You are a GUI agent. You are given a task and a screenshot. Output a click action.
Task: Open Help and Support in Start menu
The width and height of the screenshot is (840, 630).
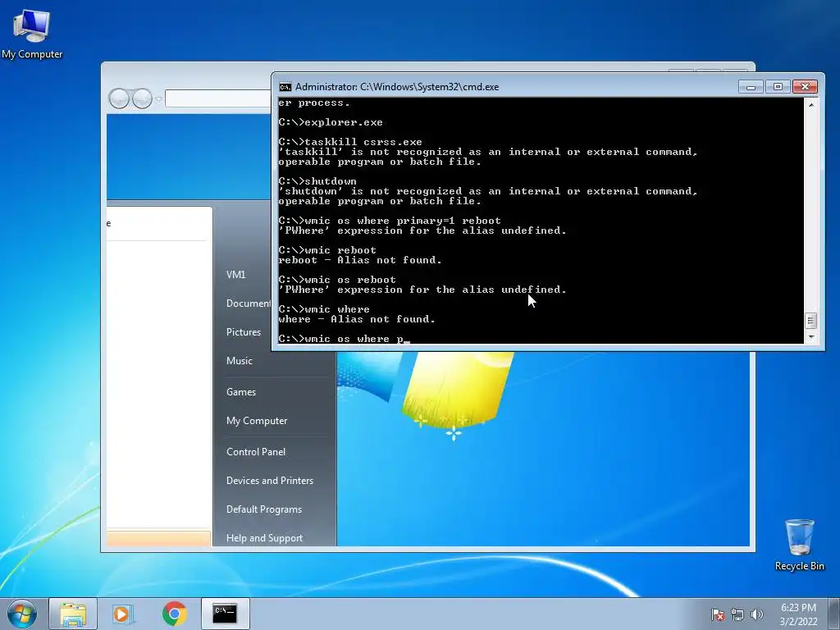point(265,538)
